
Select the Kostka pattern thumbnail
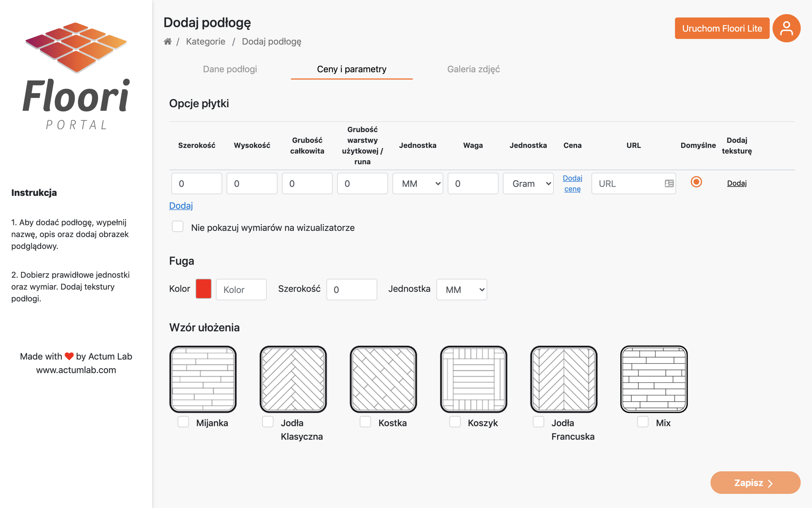point(384,379)
